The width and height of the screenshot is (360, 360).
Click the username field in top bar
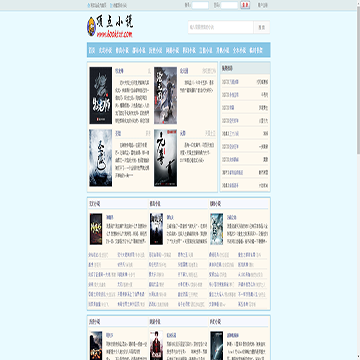(200, 5)
